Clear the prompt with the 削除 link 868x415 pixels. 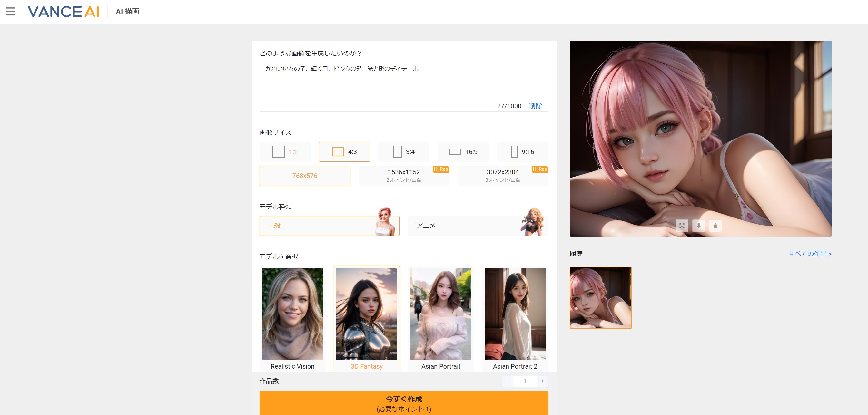[x=535, y=105]
